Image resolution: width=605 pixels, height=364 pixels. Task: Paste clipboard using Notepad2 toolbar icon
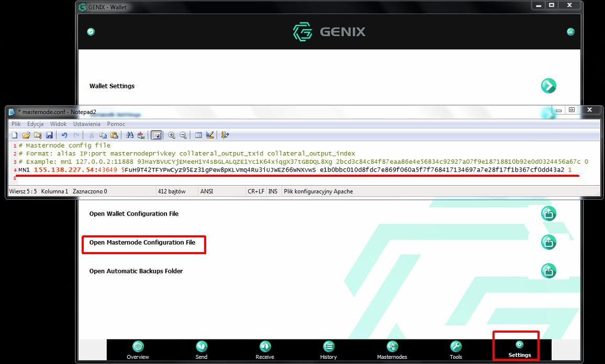114,135
